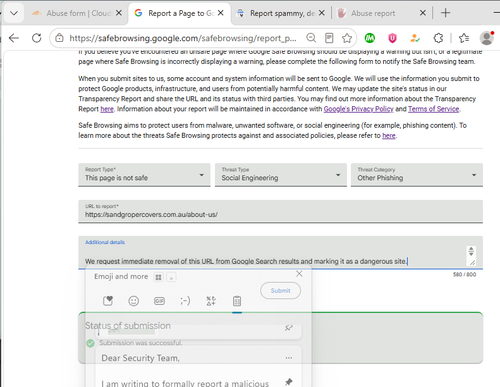Close the Abuse report tab

(x=423, y=13)
